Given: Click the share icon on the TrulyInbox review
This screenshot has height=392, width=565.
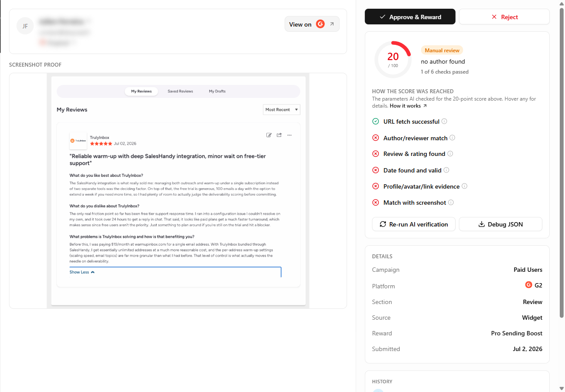Looking at the screenshot, I should pyautogui.click(x=279, y=135).
